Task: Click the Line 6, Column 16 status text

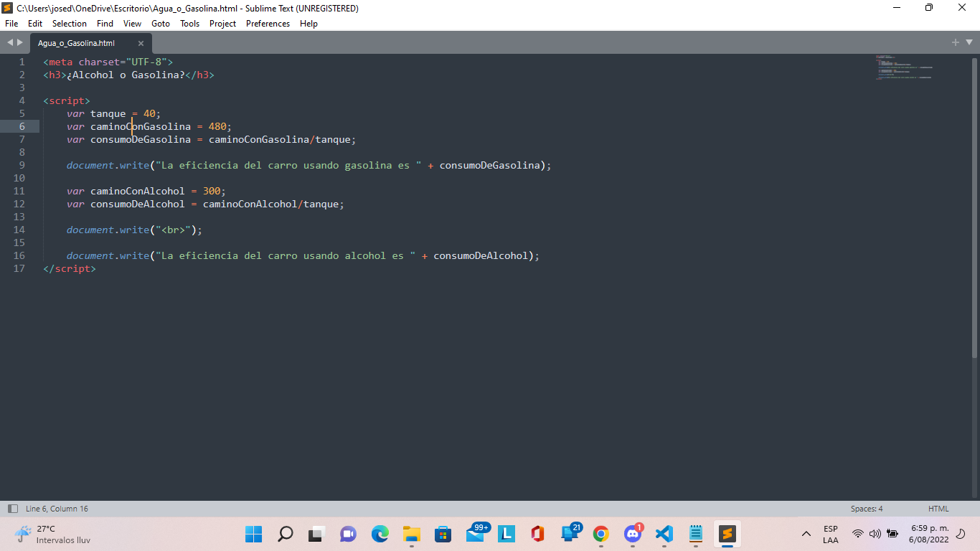Action: click(57, 509)
